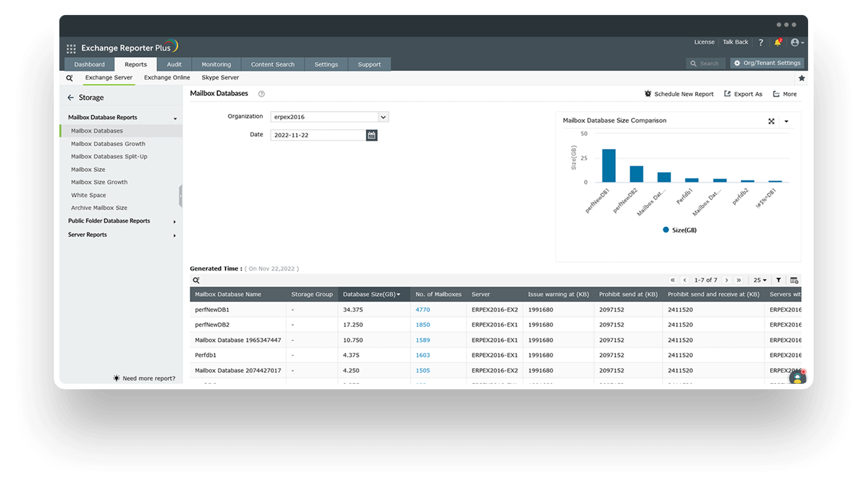868x488 pixels.
Task: Open 4770 mailboxes link for perfNewDB1
Action: 422,310
